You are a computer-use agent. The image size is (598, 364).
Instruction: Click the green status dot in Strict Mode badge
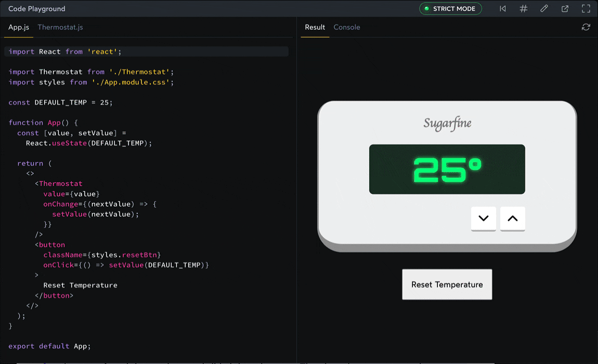pyautogui.click(x=427, y=8)
